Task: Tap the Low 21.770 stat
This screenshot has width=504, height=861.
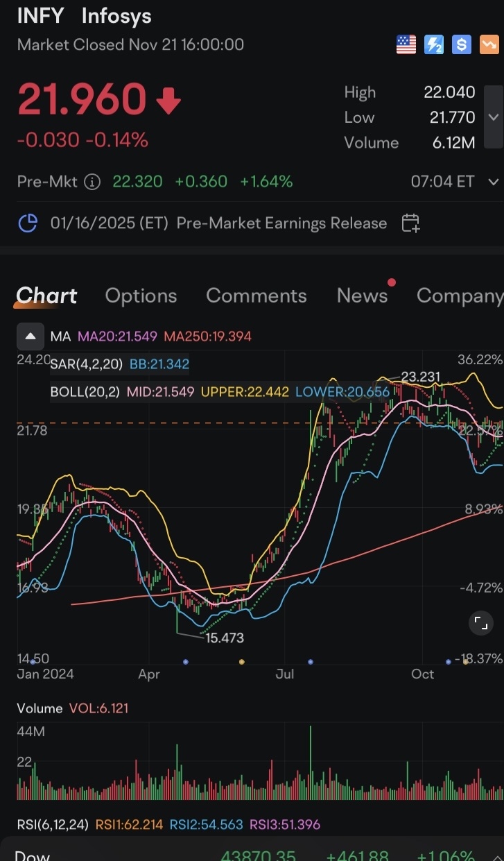Action: click(410, 117)
